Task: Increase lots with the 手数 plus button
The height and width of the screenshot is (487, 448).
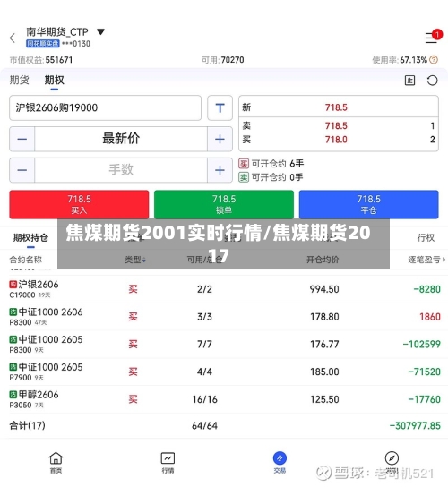Action: (220, 170)
